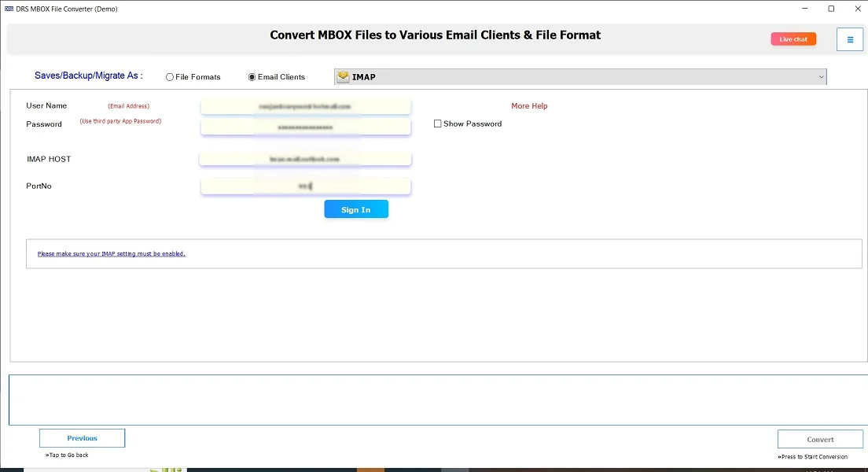The image size is (868, 472).
Task: Open the hamburger menu icon
Action: (849, 39)
